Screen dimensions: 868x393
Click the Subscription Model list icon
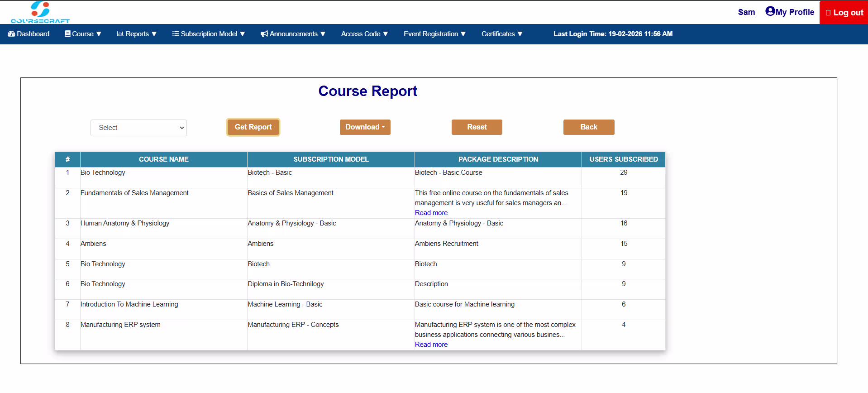coord(176,34)
